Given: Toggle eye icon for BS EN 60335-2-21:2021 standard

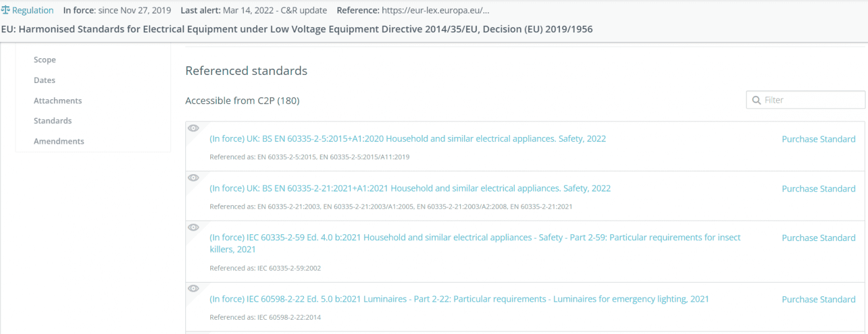Looking at the screenshot, I should pos(193,178).
